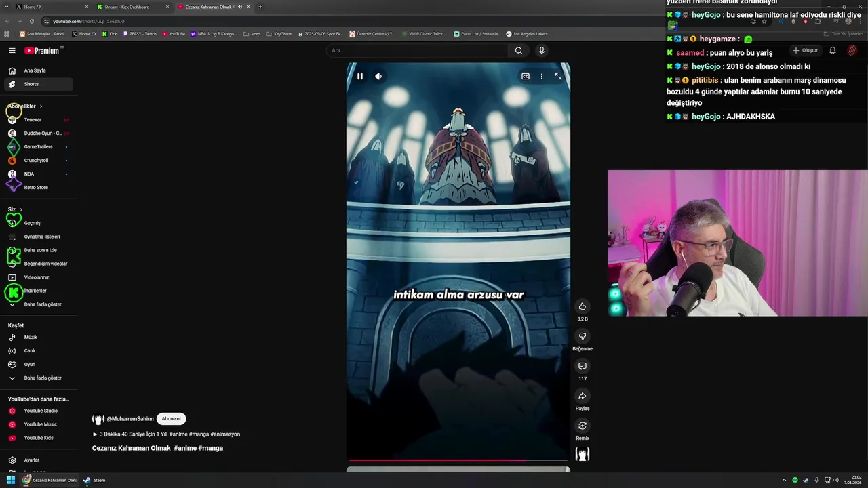Screen dimensions: 868x488
Task: Click the Oluştur create button
Action: click(x=806, y=50)
